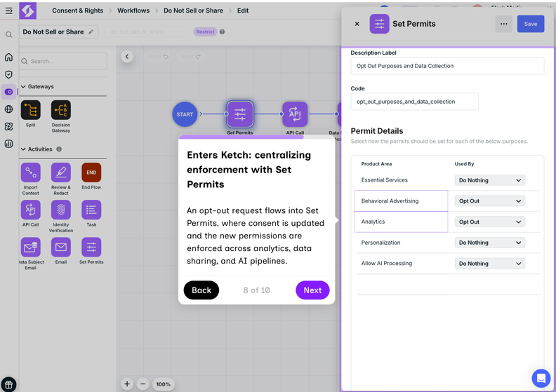
Task: Open Analytics permit dropdown
Action: (x=490, y=222)
